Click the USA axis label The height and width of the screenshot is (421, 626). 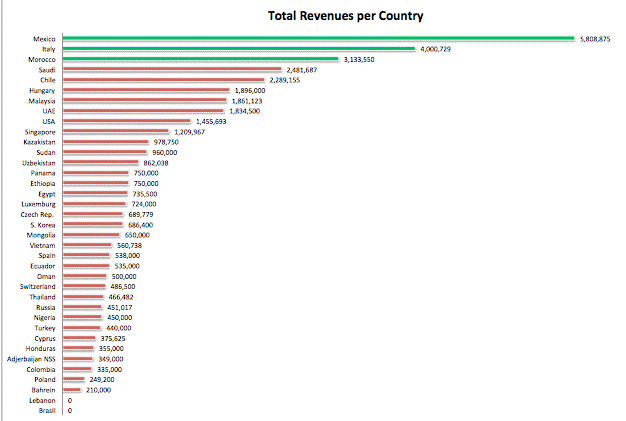point(49,121)
